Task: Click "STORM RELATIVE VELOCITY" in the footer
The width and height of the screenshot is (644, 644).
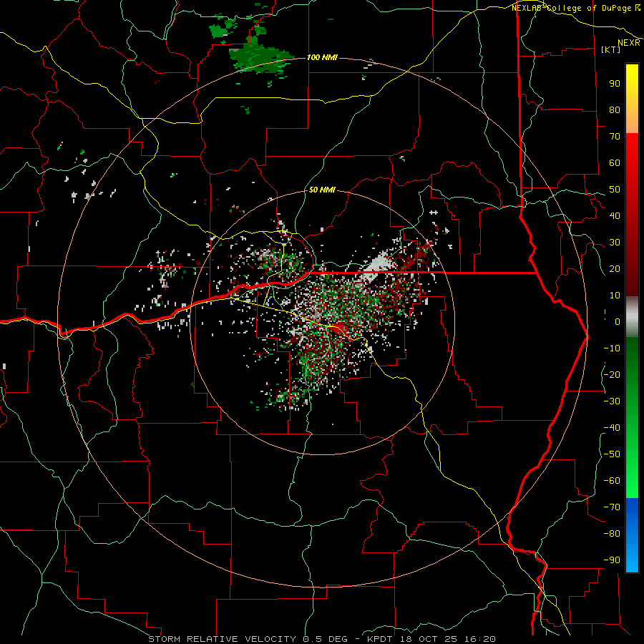Action: click(x=223, y=639)
